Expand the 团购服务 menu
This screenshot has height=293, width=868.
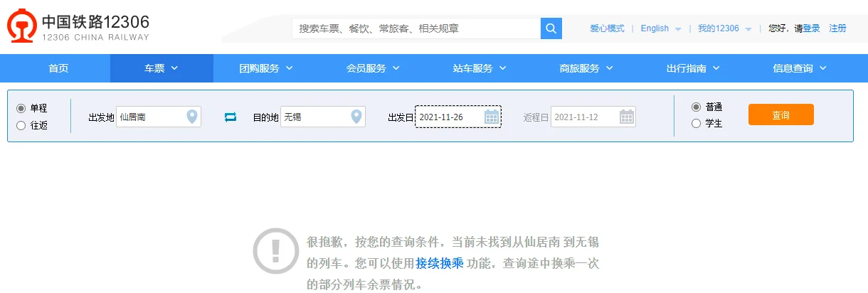coord(267,68)
